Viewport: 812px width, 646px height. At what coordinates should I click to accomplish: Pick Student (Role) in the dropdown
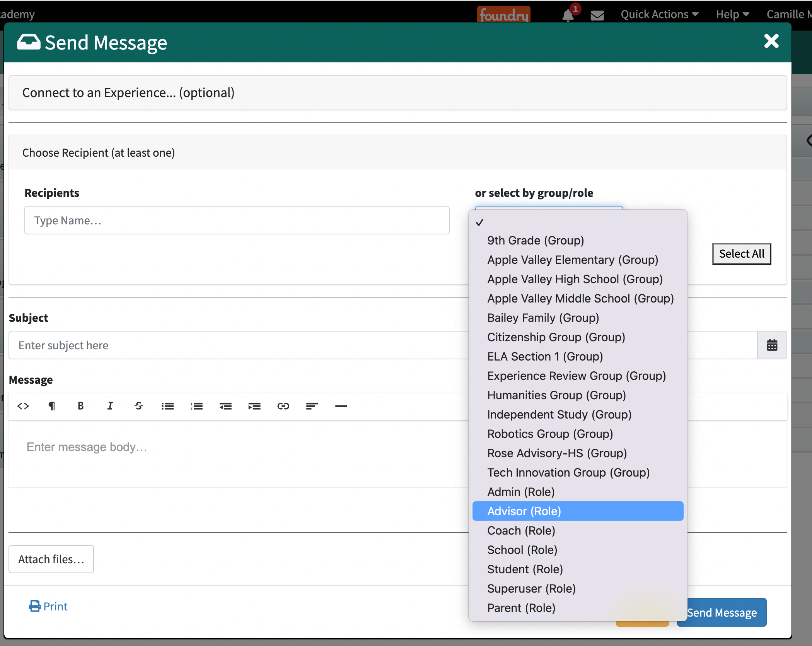(x=525, y=569)
